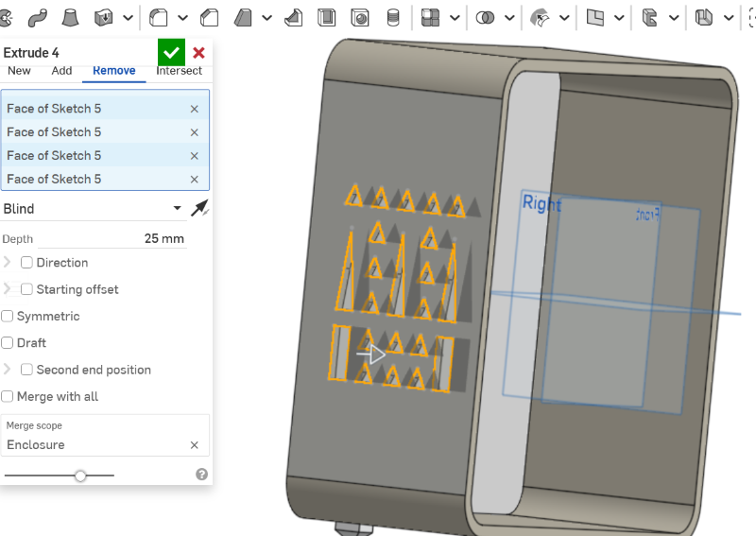The height and width of the screenshot is (536, 756).
Task: Enable the Second end position checkbox
Action: (x=26, y=370)
